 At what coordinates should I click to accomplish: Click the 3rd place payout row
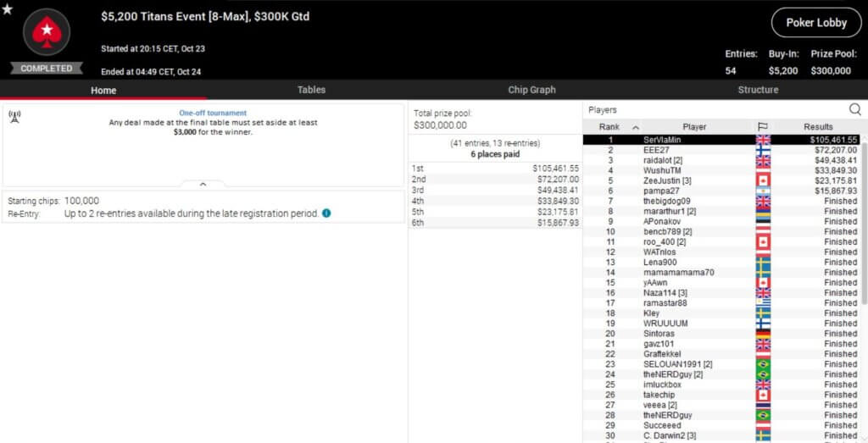pos(495,190)
